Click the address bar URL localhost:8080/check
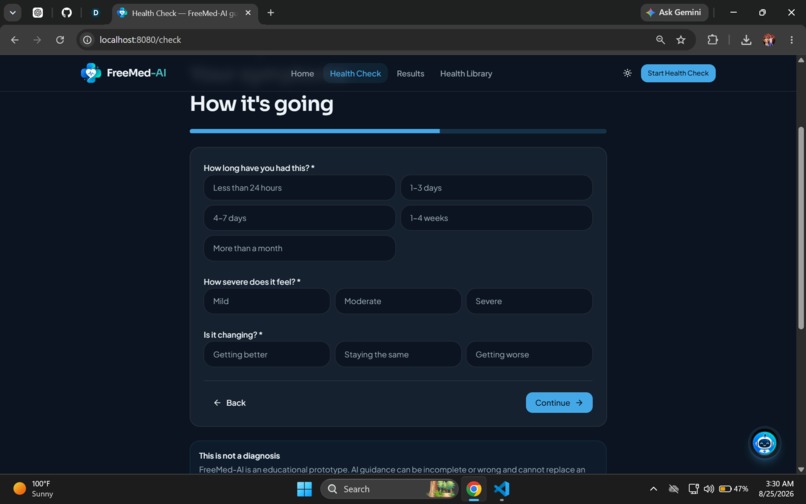The image size is (806, 504). pos(140,40)
